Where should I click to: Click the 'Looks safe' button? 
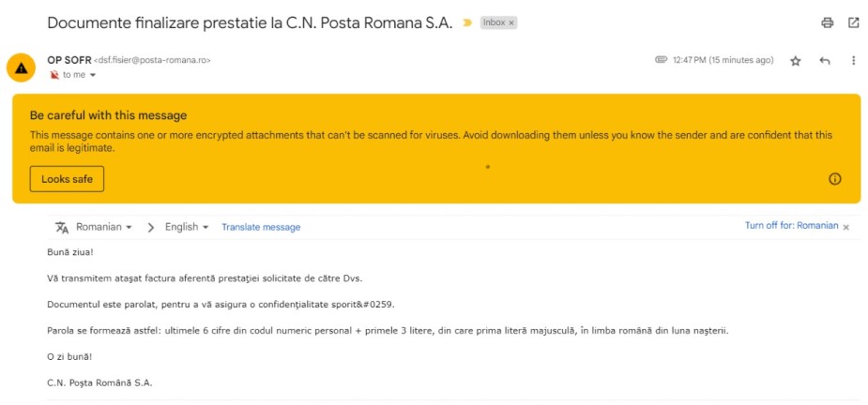click(x=67, y=179)
